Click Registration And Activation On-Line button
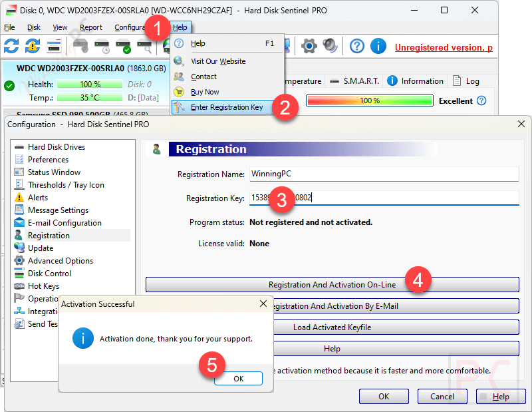 [332, 285]
